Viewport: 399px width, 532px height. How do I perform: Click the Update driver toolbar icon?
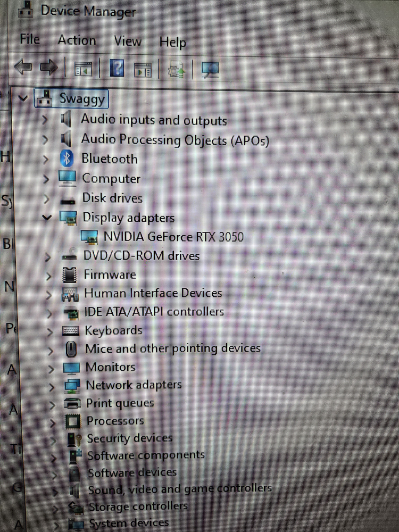point(177,70)
